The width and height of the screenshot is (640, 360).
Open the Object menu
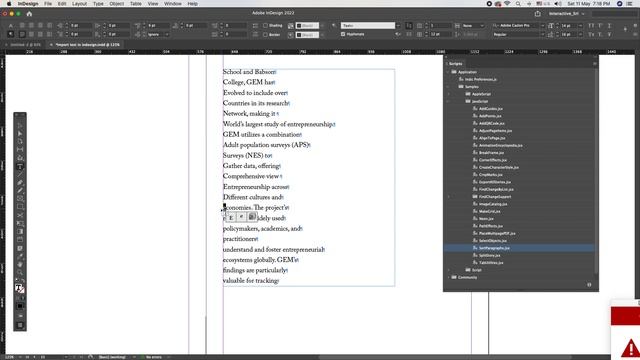click(117, 4)
